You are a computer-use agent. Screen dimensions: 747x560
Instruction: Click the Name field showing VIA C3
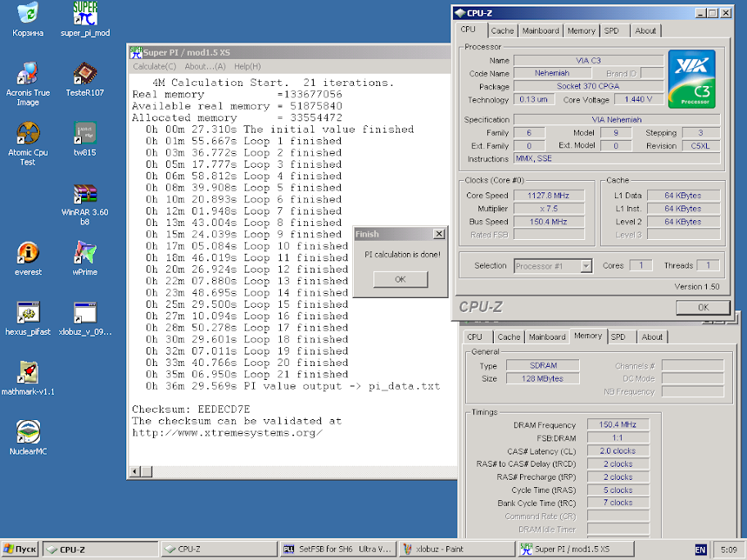[588, 61]
